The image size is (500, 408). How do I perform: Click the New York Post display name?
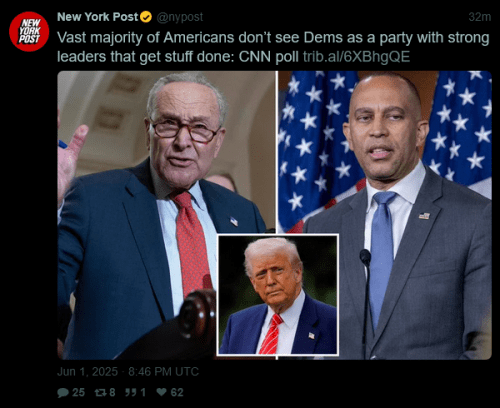point(97,17)
